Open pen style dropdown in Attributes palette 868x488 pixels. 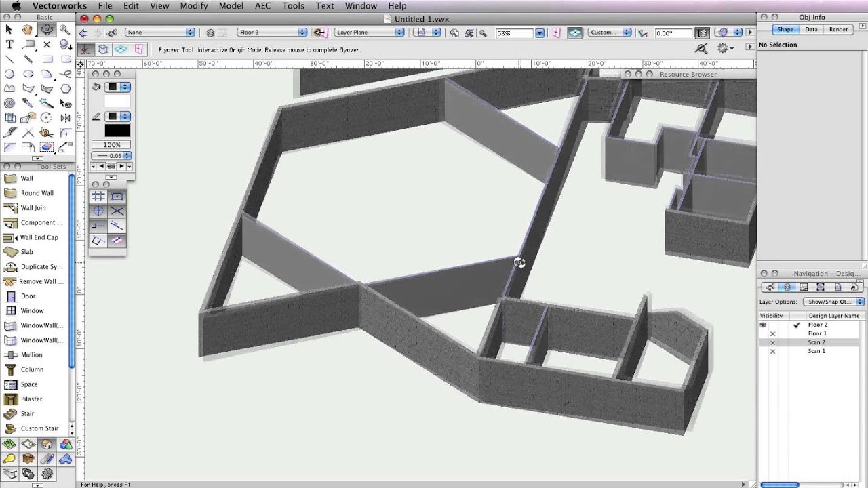point(119,117)
